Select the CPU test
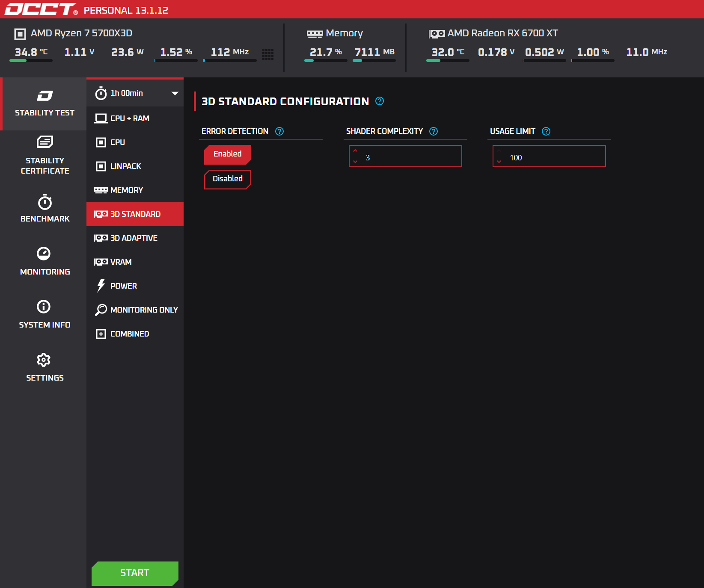 (x=135, y=142)
